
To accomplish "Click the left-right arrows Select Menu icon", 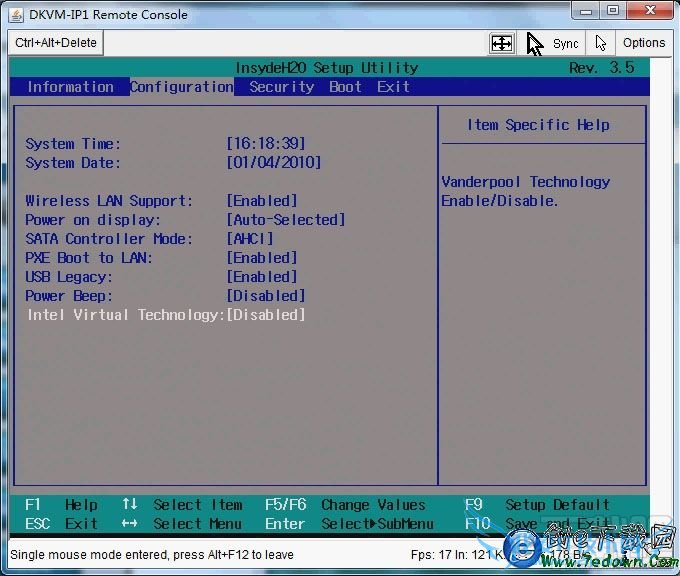I will tap(130, 524).
